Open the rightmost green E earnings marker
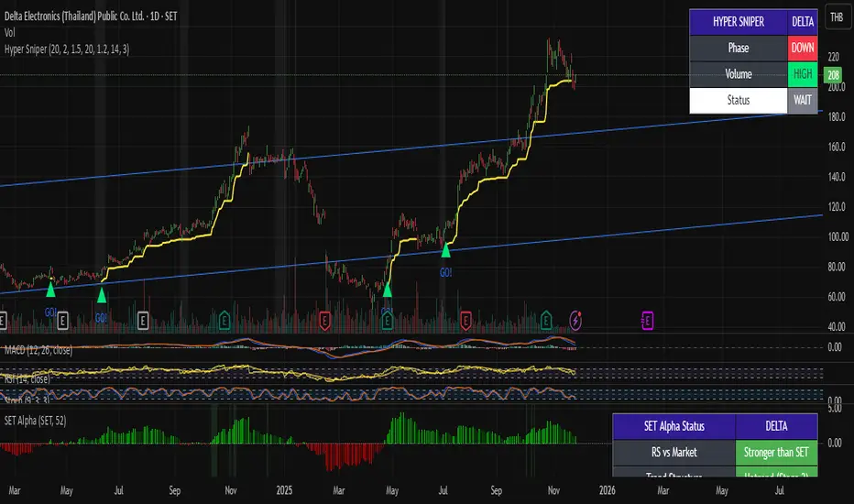The height and width of the screenshot is (504, 854). coord(547,320)
